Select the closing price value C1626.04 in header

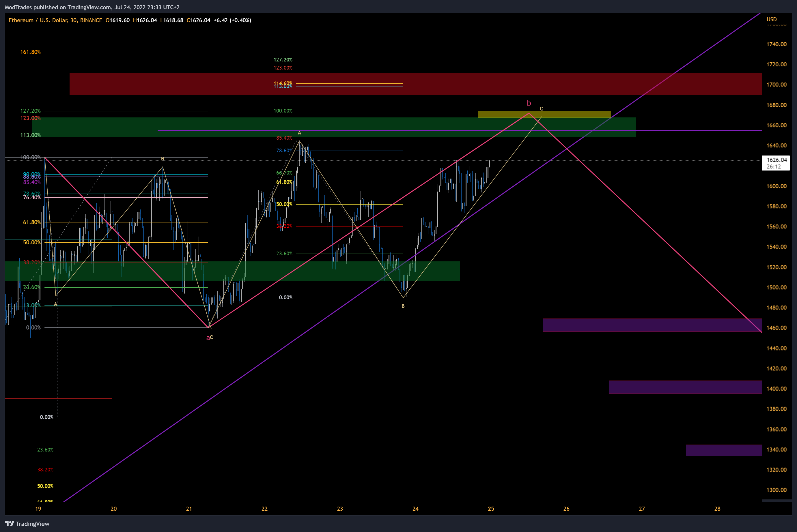point(198,20)
